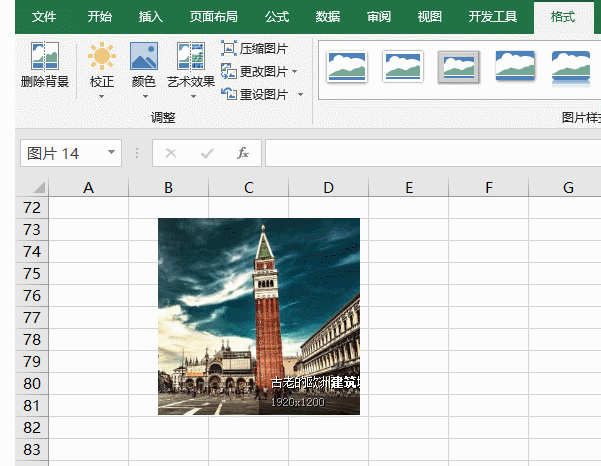Open the 文件 menu

pos(44,17)
